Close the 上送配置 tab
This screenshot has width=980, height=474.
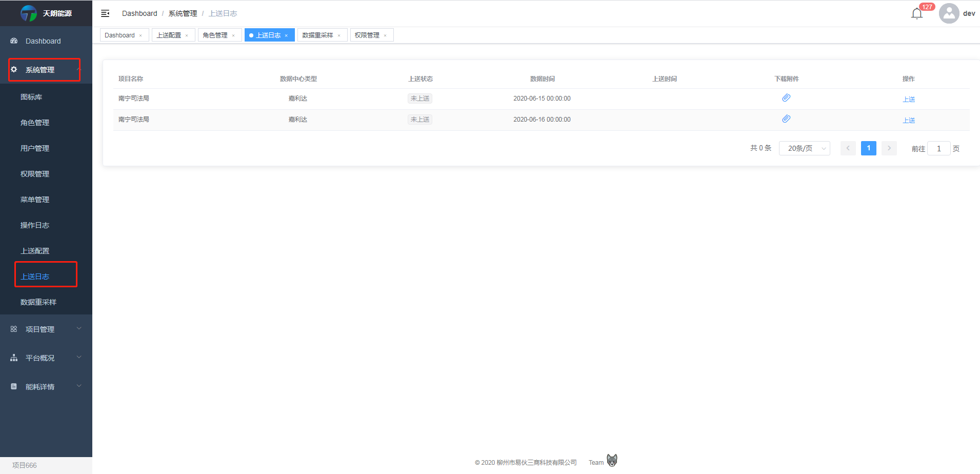187,35
